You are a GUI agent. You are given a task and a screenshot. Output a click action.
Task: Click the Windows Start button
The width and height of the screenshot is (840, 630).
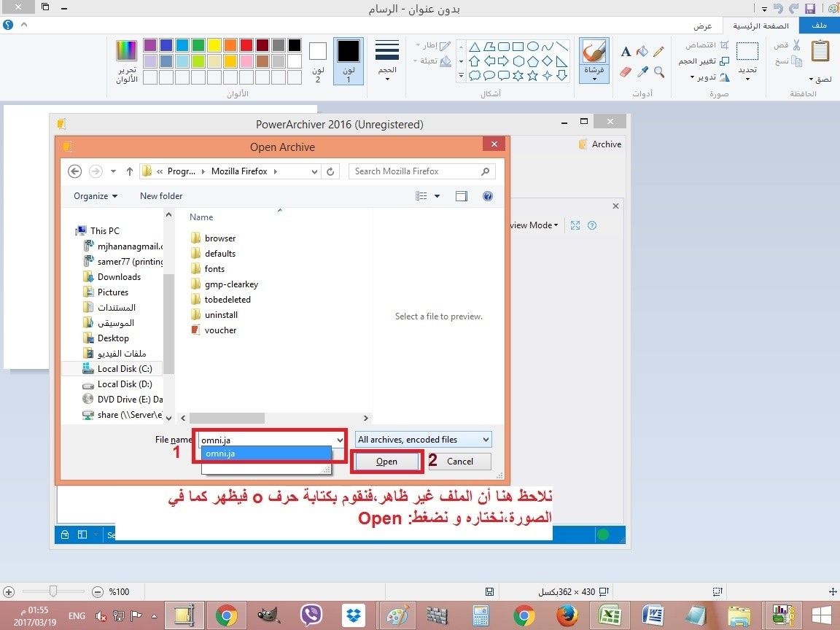click(821, 615)
